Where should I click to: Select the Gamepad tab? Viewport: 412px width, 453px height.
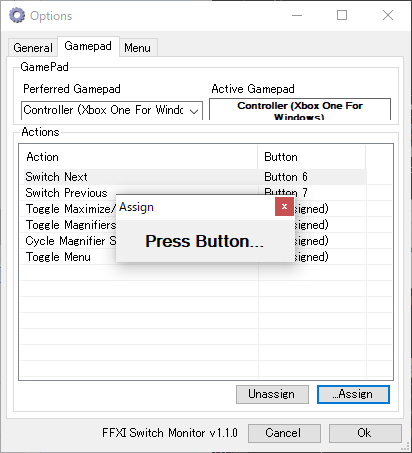pyautogui.click(x=88, y=46)
